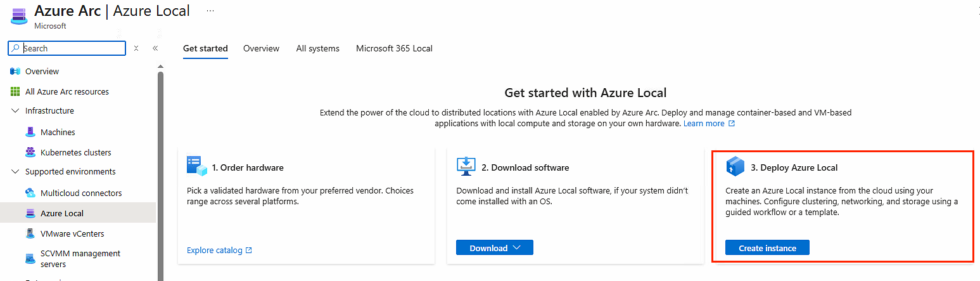Click the Kubernetes clusters icon
Image resolution: width=980 pixels, height=281 pixels.
point(30,152)
